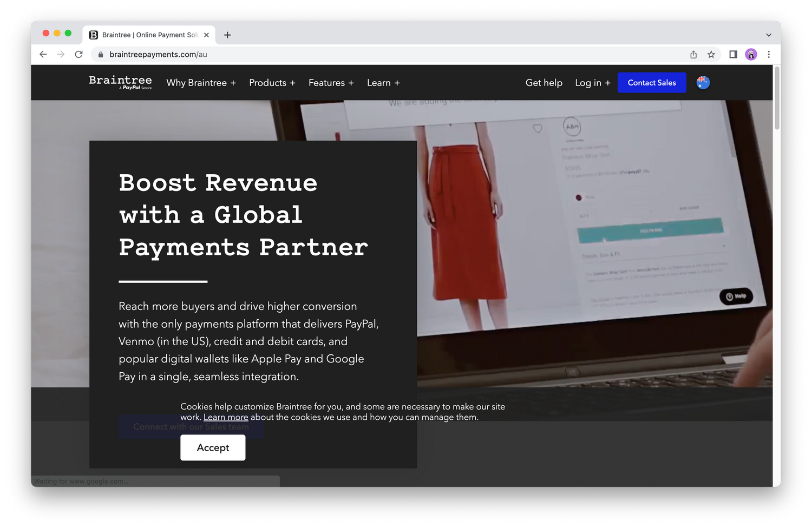This screenshot has height=528, width=812.
Task: Click the Braintree logo in the header
Action: click(x=120, y=82)
